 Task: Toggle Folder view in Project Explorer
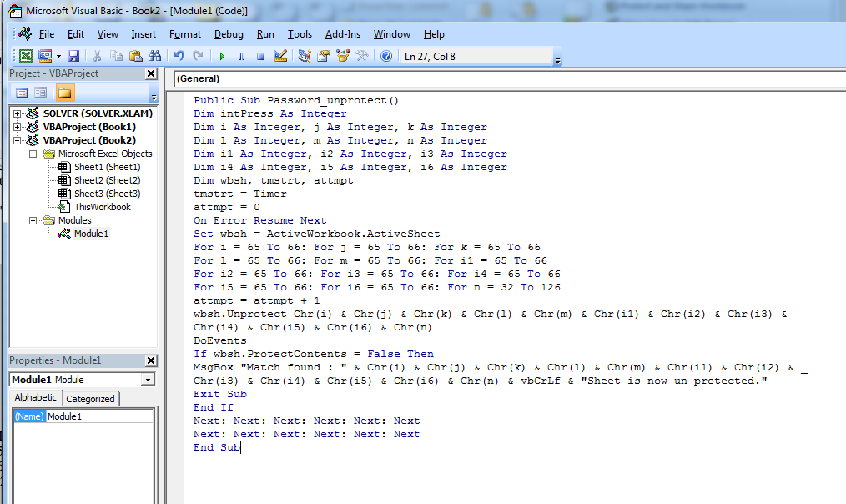[x=64, y=92]
